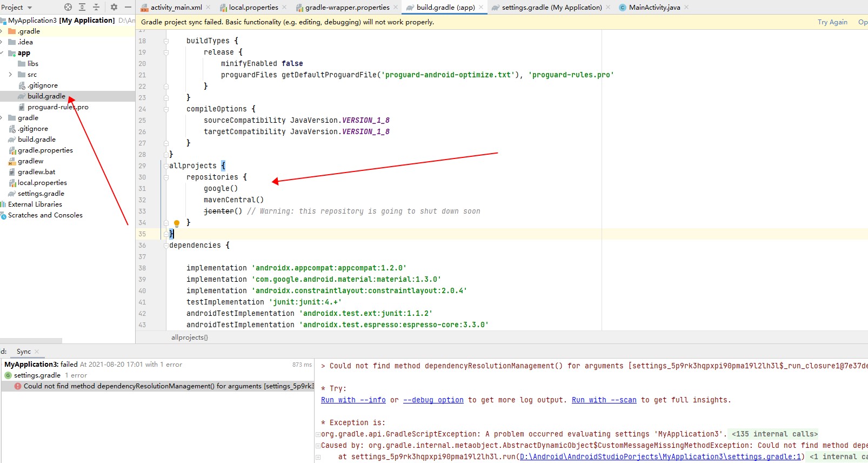Select the libs folder
Viewport: 868px width, 463px height.
32,63
